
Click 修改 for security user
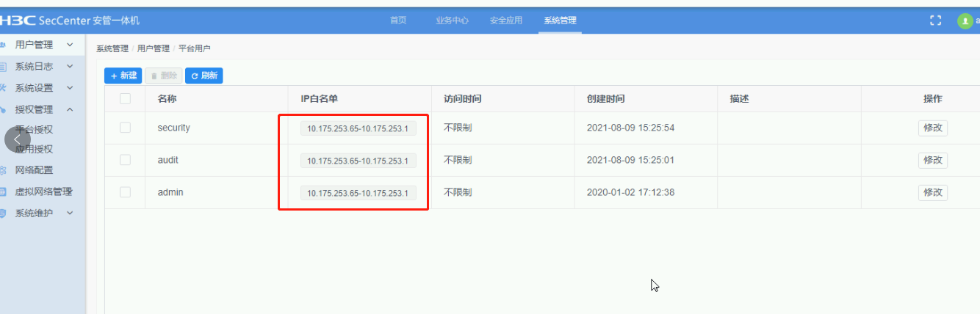click(x=932, y=128)
